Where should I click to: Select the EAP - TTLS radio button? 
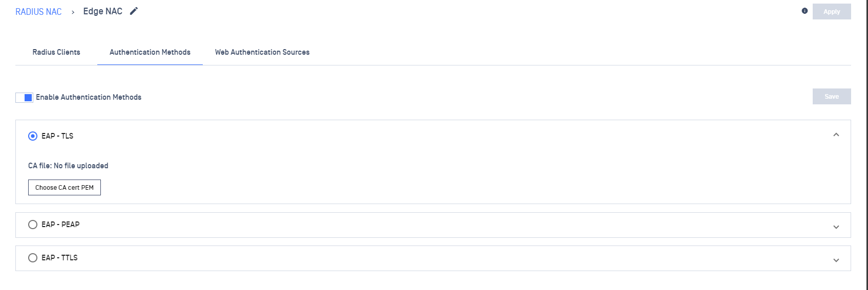(x=33, y=258)
